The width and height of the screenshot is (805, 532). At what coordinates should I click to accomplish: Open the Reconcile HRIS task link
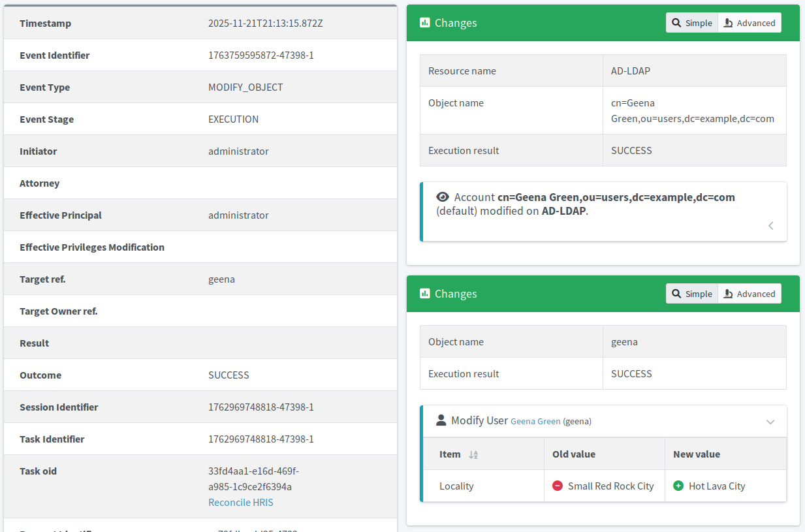[241, 502]
